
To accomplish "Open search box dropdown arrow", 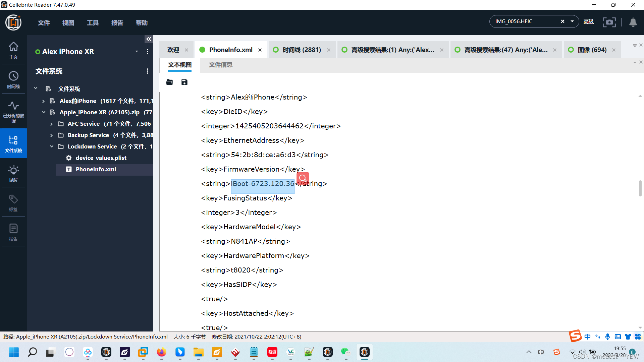I will click(x=572, y=21).
